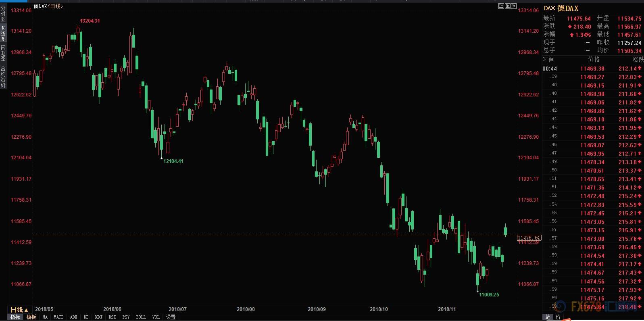Click the 最新 value 11475.64
The height and width of the screenshot is (321, 644).
[579, 19]
